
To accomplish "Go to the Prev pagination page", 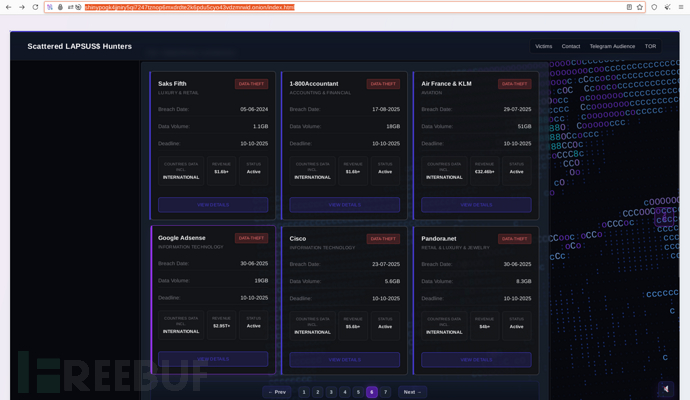I will (x=277, y=392).
